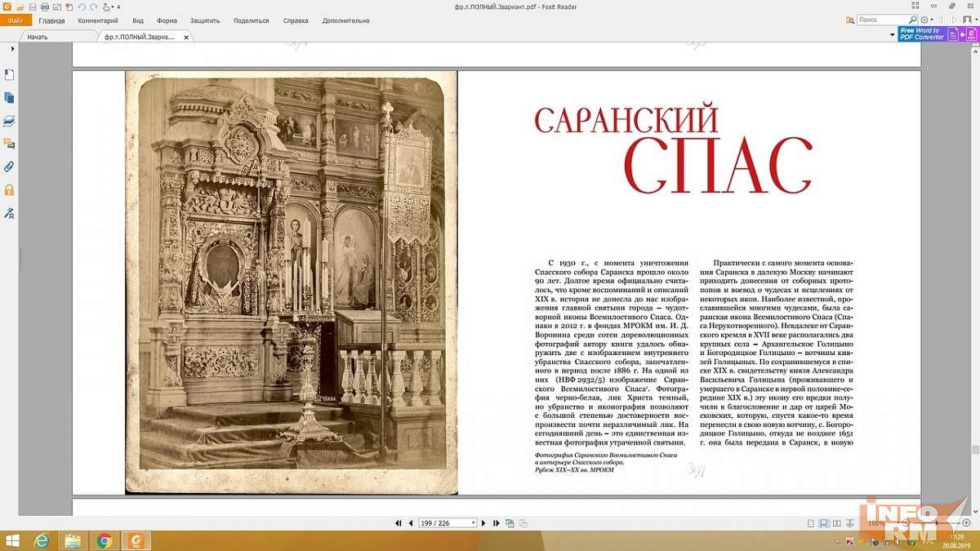
Task: Click the magnifier search button
Action: pos(912,20)
